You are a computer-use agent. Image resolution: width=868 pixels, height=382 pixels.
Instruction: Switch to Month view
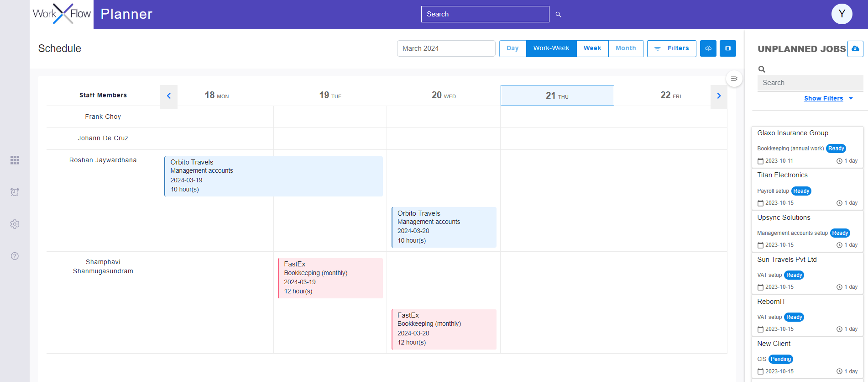[x=626, y=48]
